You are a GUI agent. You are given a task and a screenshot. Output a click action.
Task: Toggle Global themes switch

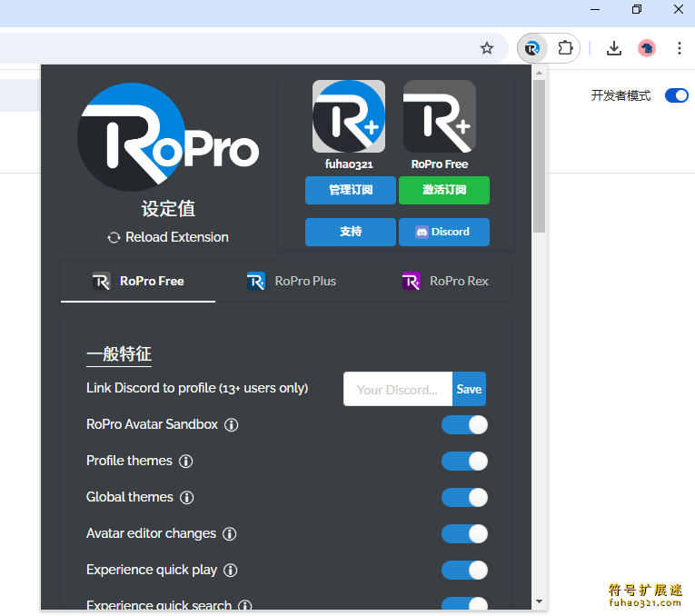pyautogui.click(x=464, y=497)
